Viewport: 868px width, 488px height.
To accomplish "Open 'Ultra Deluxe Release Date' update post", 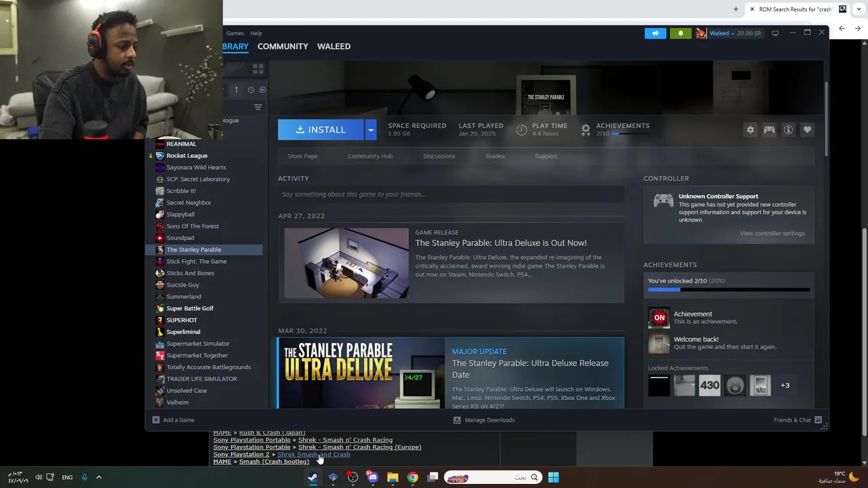I will point(530,369).
